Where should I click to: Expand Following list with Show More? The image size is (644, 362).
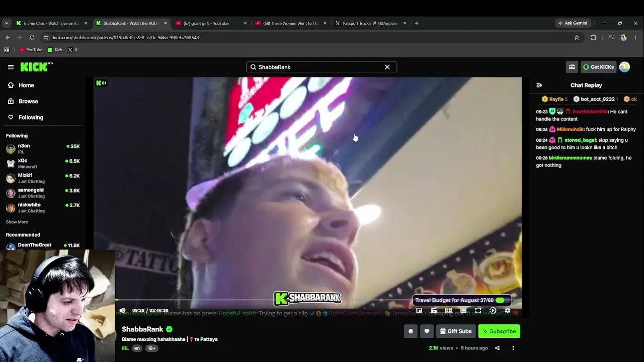click(x=17, y=222)
